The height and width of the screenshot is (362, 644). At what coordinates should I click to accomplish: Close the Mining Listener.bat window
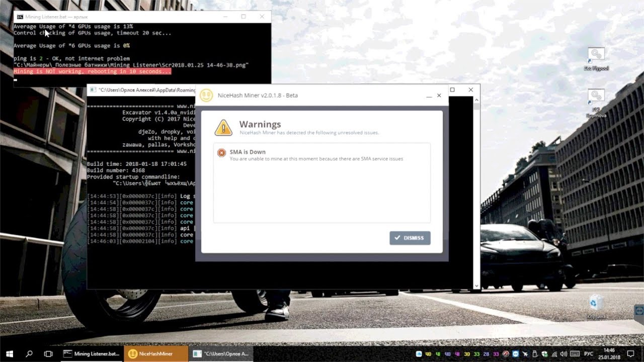coord(262,17)
